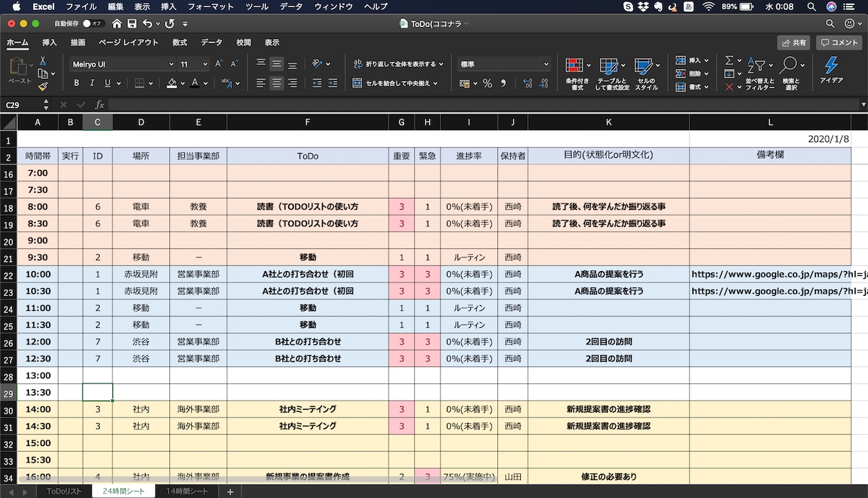Open the fill color bucket swatch

[x=171, y=83]
